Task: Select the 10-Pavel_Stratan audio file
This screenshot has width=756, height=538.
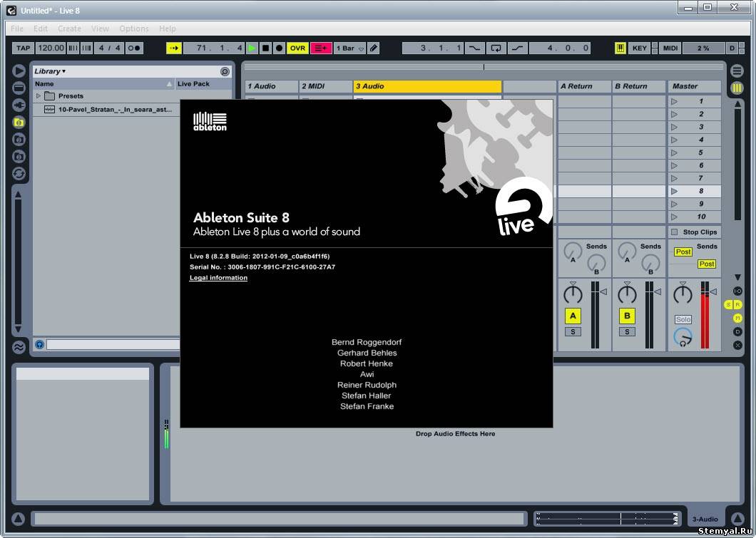Action: tap(108, 109)
